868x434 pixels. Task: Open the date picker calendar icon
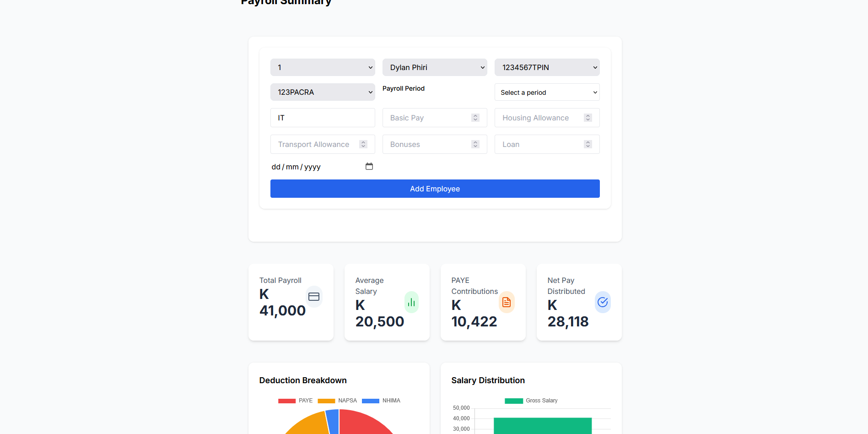click(369, 166)
